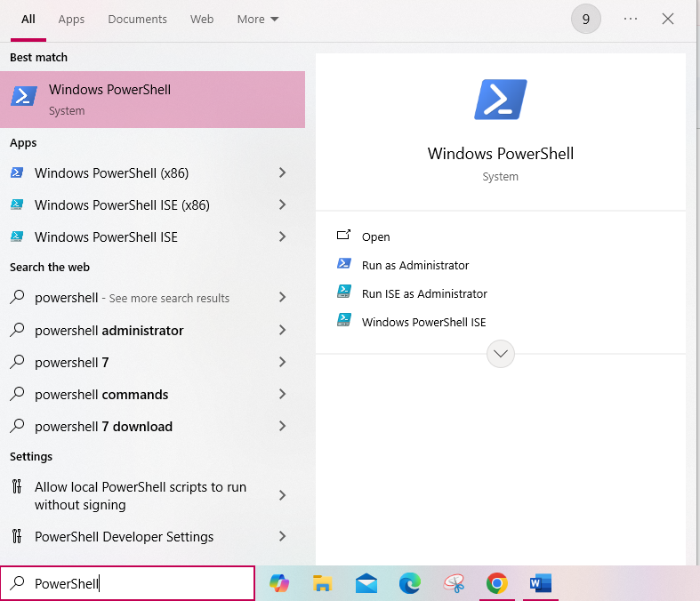
Task: Expand options for Windows PowerShell (x86)
Action: pyautogui.click(x=282, y=172)
